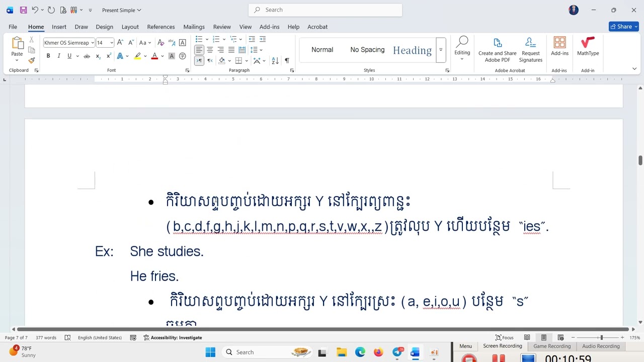644x362 pixels.
Task: Open the Layout ribbon tab
Action: [x=130, y=27]
